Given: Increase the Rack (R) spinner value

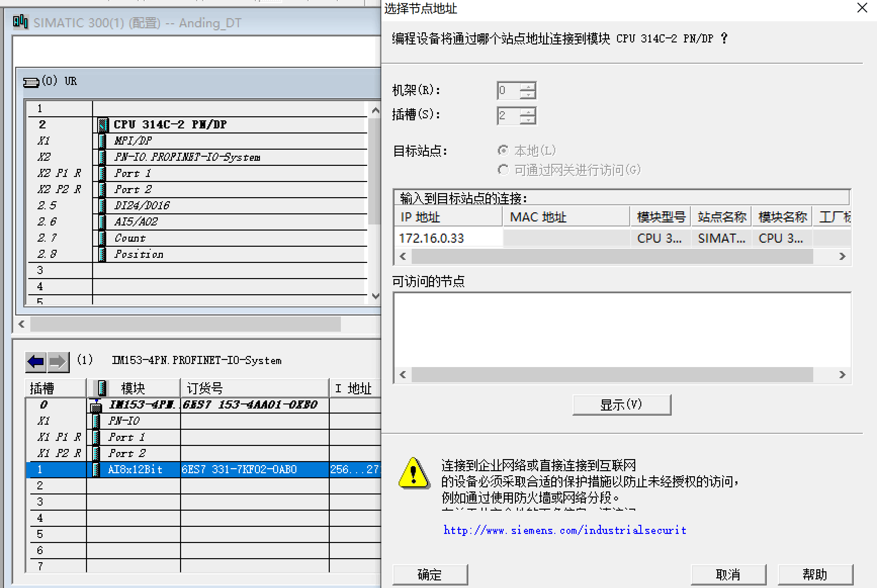Looking at the screenshot, I should [528, 86].
